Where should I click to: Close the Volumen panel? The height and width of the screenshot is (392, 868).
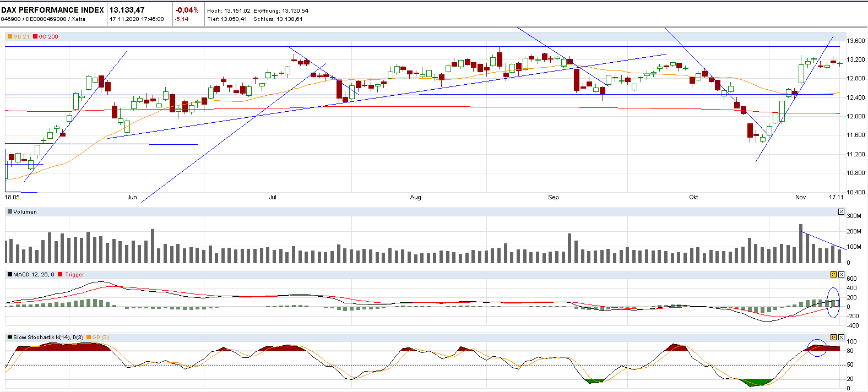click(x=841, y=212)
